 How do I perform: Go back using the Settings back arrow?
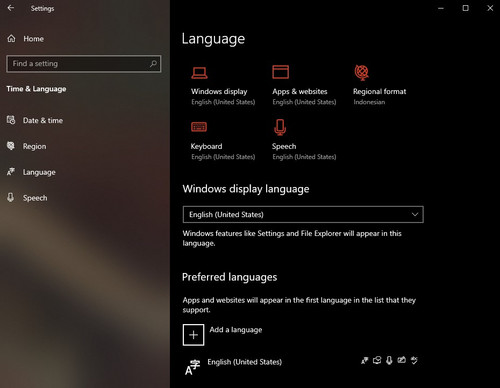point(11,8)
